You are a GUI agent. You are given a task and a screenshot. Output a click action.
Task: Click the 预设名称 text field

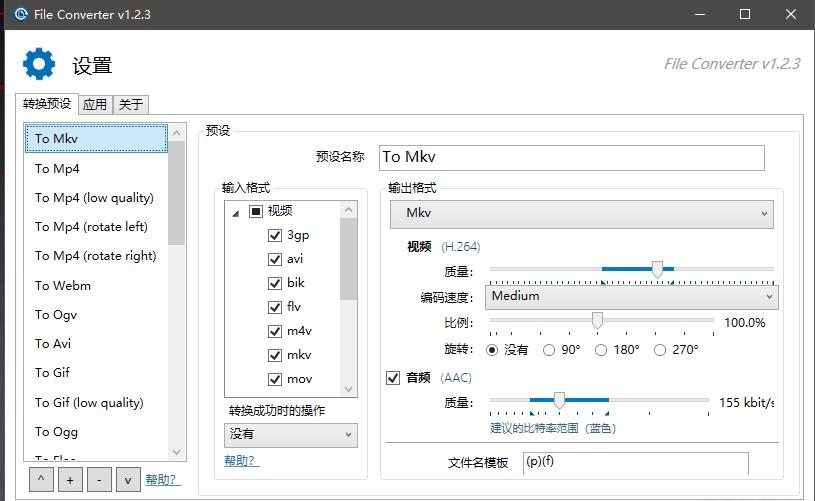(572, 157)
